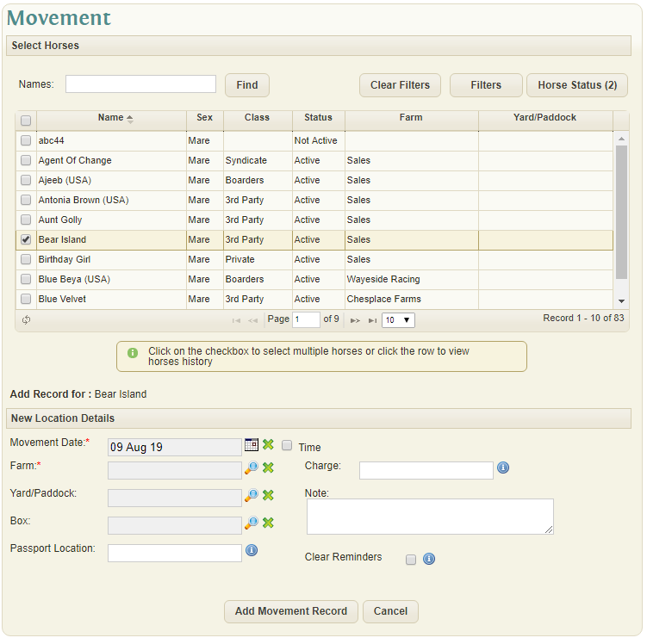The height and width of the screenshot is (644, 647).
Task: Clear the Box field with green X
Action: click(x=268, y=523)
